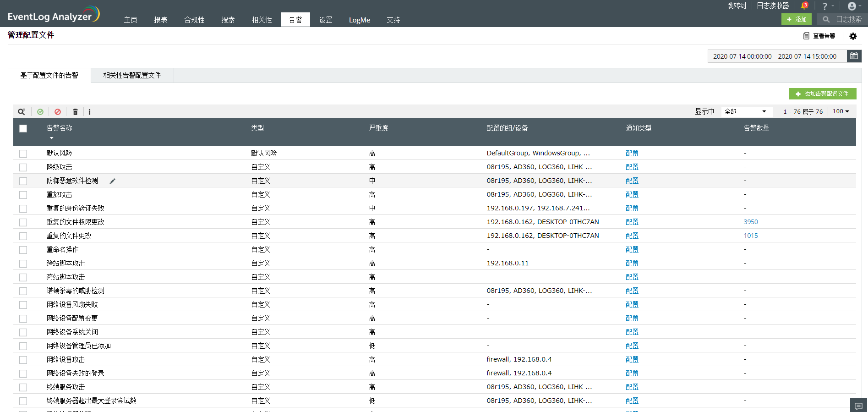Image resolution: width=868 pixels, height=412 pixels.
Task: Click the trash delete icon
Action: [x=76, y=112]
